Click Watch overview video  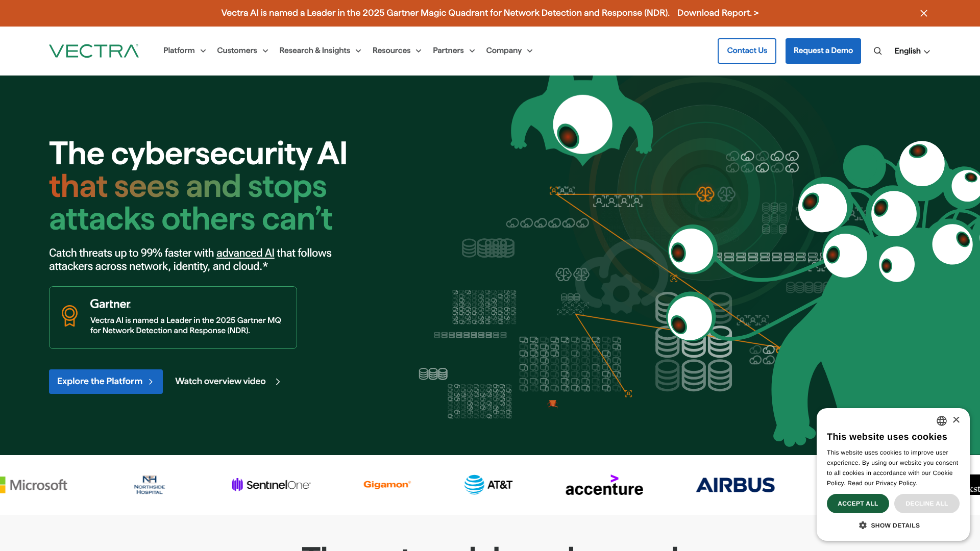(x=220, y=381)
